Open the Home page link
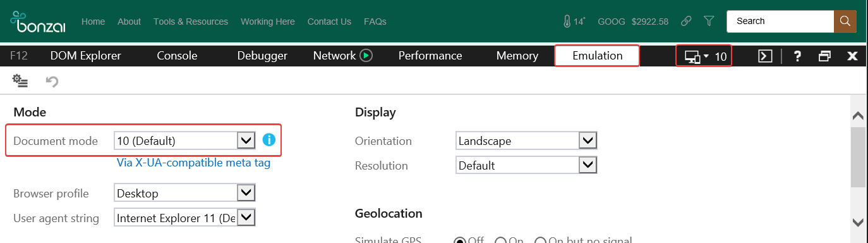This screenshot has height=243, width=868. click(93, 22)
